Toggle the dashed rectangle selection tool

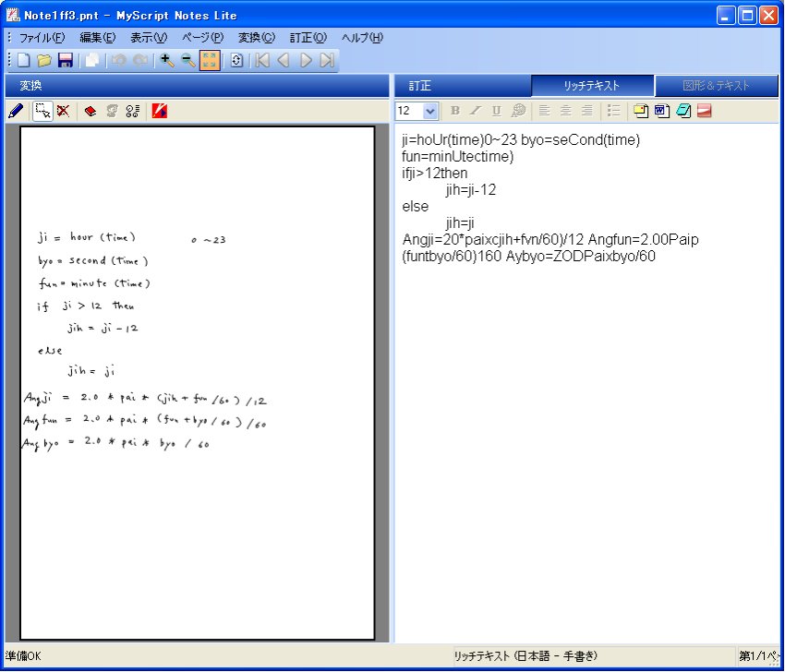point(42,112)
